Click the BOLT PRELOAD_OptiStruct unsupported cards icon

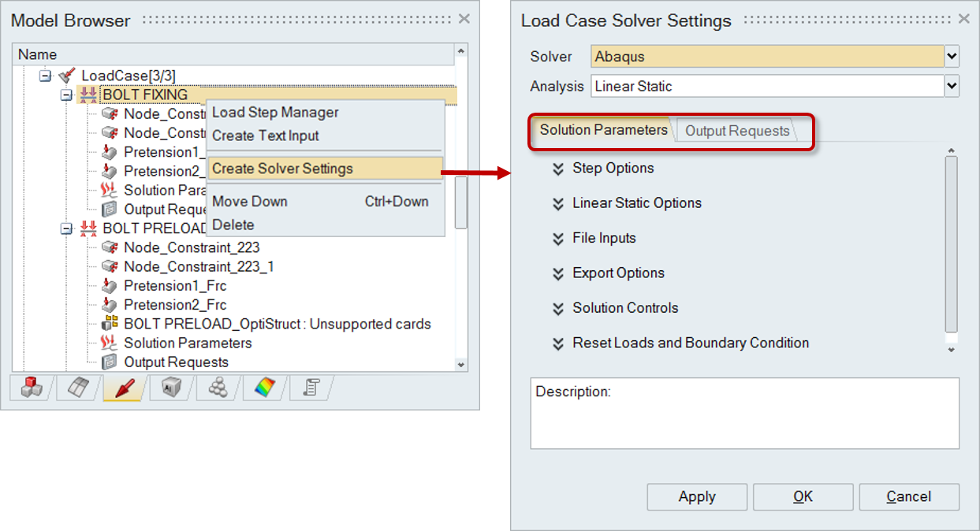[x=110, y=324]
